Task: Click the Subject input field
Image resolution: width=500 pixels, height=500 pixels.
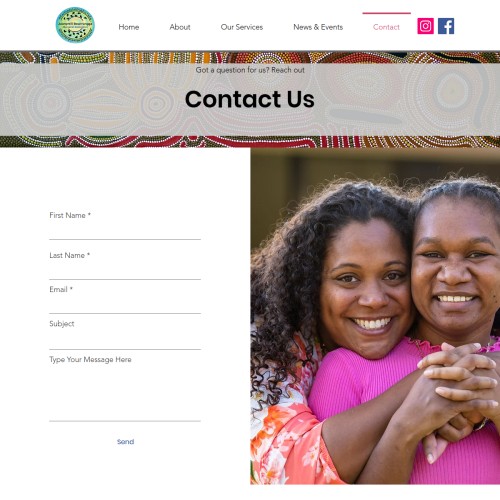Action: pyautogui.click(x=125, y=340)
